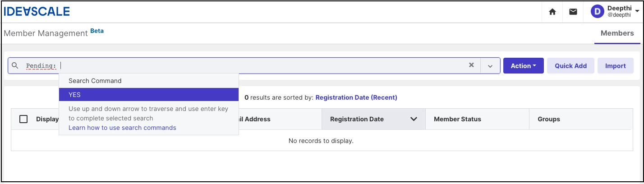
Task: Open the Action dropdown menu
Action: click(x=523, y=66)
